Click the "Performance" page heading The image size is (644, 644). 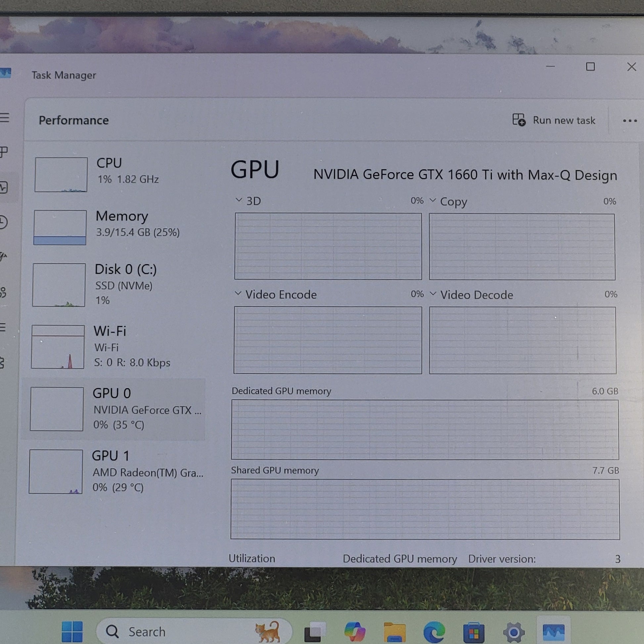tap(74, 120)
